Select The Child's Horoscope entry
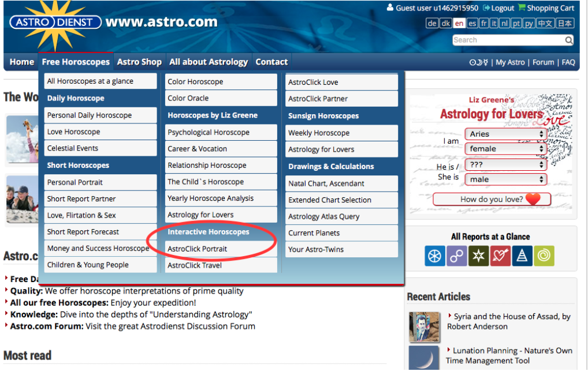Viewport: 588px width, 390px height. click(x=221, y=182)
